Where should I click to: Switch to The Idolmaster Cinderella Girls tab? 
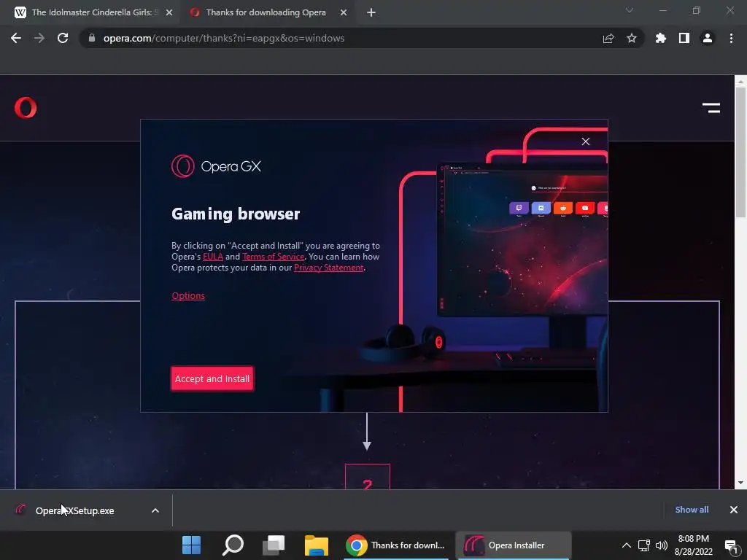[x=94, y=12]
